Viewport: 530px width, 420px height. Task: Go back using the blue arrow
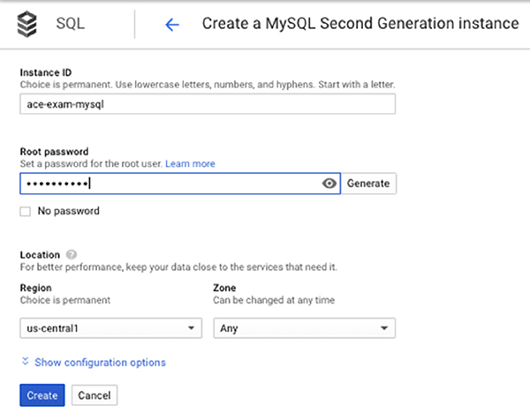click(172, 25)
